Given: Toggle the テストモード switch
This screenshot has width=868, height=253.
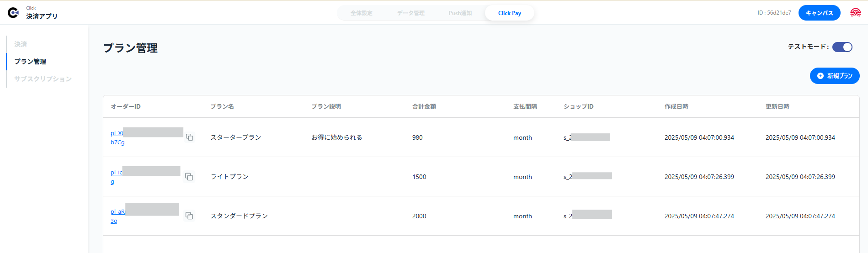Looking at the screenshot, I should [842, 47].
